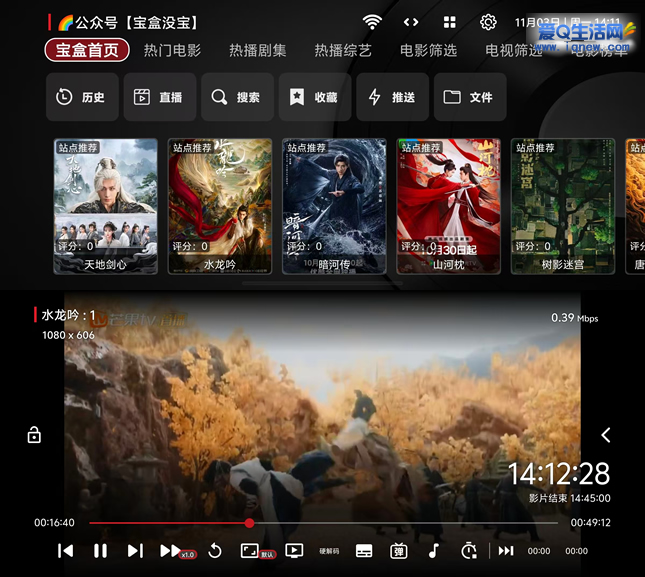Click the 水龙吟 : 1 video title
Screen dimensions: 645x577
point(68,315)
